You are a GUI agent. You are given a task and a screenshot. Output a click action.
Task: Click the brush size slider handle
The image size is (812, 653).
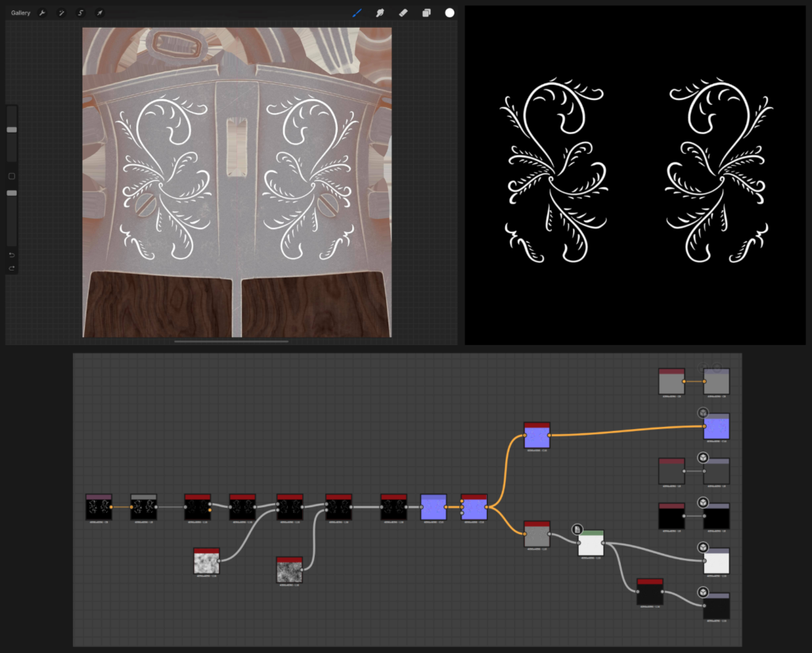11,129
